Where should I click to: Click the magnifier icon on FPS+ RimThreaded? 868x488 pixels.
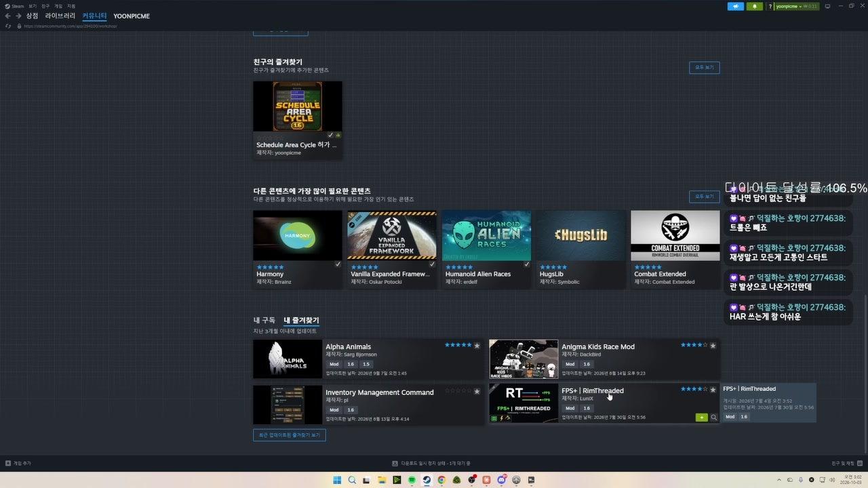tap(713, 418)
